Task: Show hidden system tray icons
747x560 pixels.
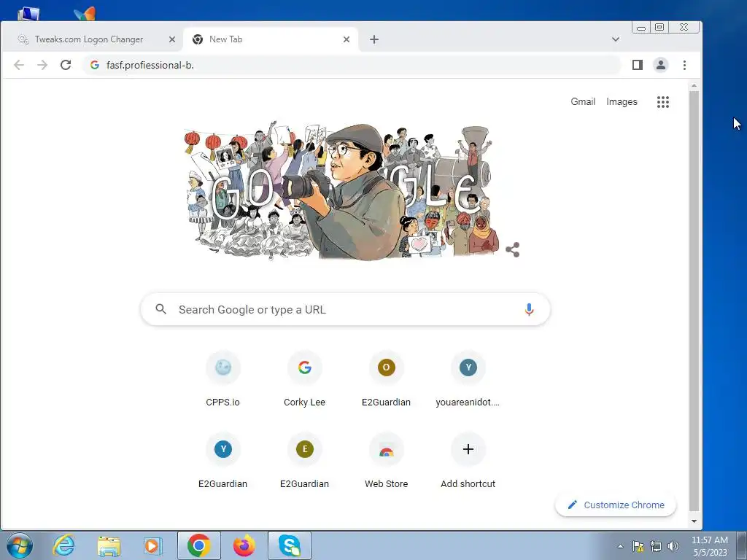Action: (620, 546)
